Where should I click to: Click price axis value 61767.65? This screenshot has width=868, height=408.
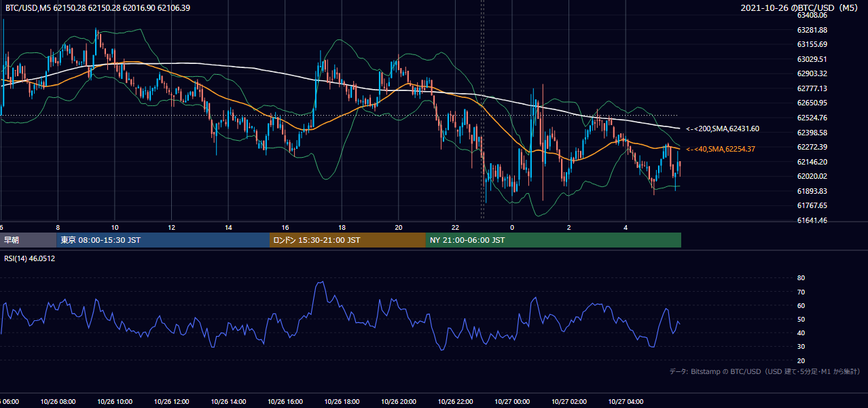(812, 205)
